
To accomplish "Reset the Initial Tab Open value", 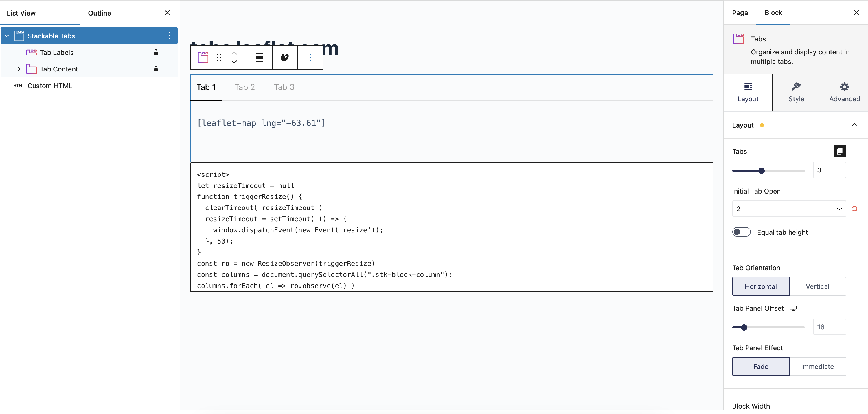I will coord(854,209).
